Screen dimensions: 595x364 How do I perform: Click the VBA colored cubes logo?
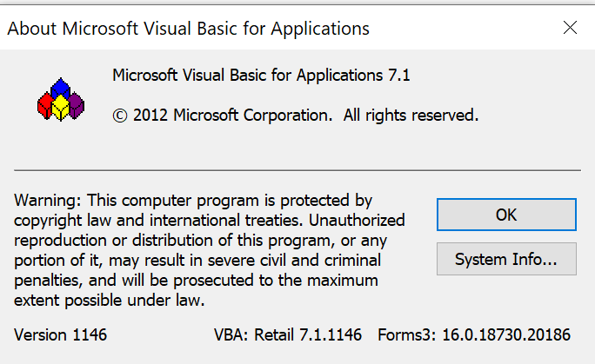coord(61,99)
